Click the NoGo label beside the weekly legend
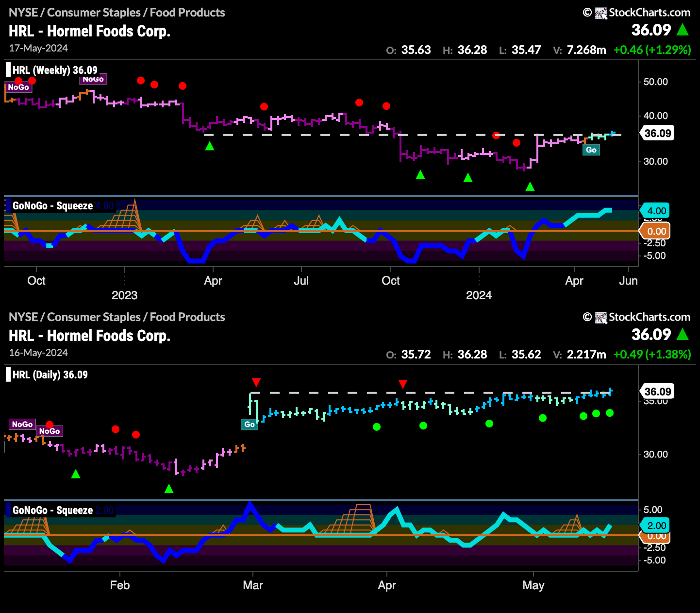Screen dimensions: 700x613 pyautogui.click(x=93, y=79)
